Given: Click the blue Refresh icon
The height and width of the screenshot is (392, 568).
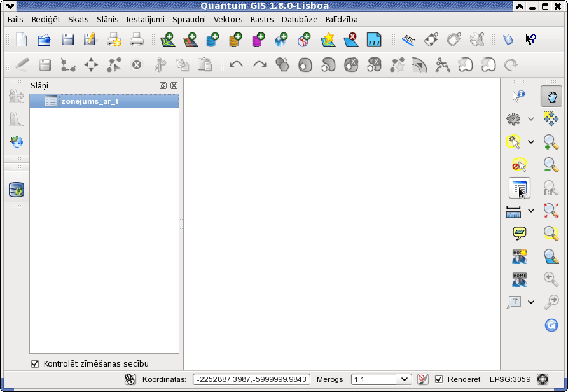Looking at the screenshot, I should click(x=551, y=325).
